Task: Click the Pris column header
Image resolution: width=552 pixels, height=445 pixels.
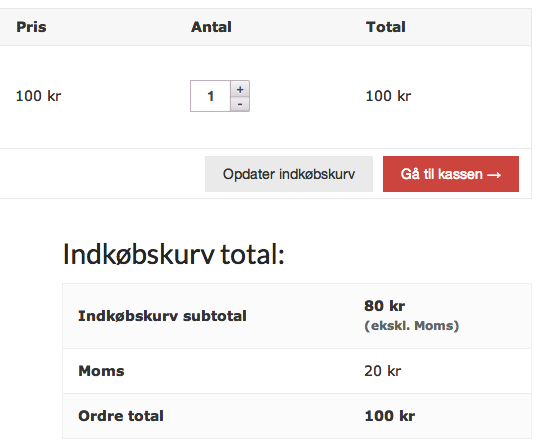Action: [31, 27]
